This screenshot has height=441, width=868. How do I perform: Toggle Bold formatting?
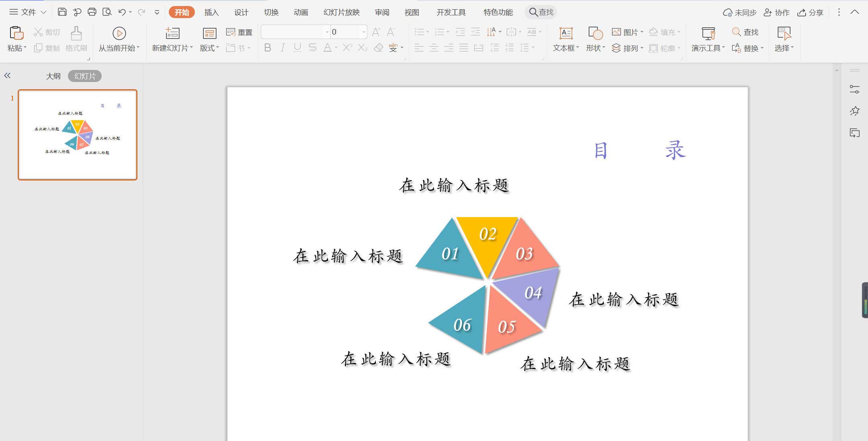(268, 48)
